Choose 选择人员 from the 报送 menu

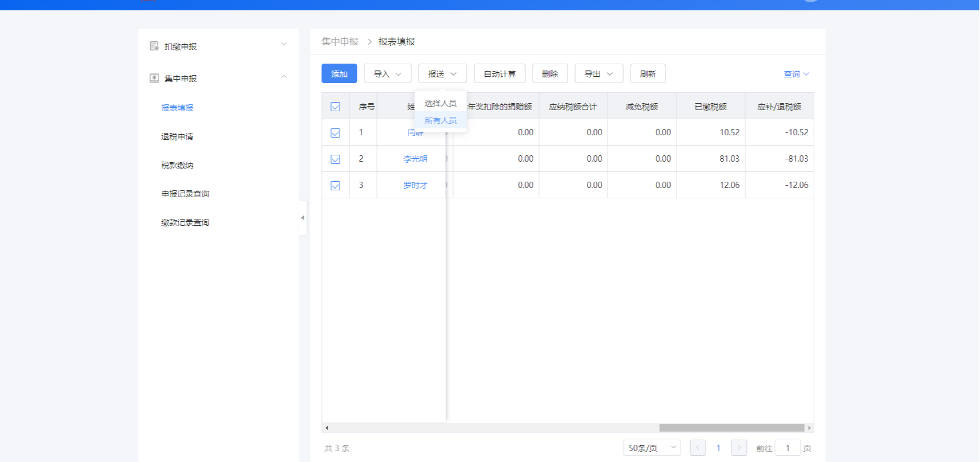[x=440, y=103]
